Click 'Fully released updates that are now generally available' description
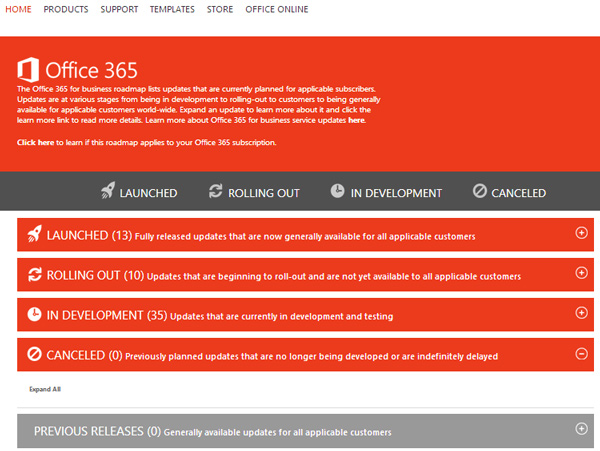The height and width of the screenshot is (451, 600). 305,236
